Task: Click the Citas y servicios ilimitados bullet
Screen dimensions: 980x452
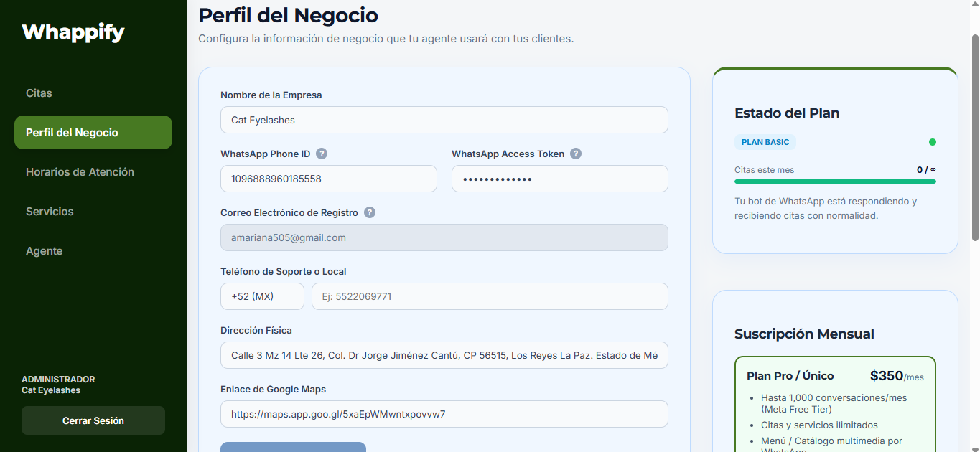Action: point(819,425)
